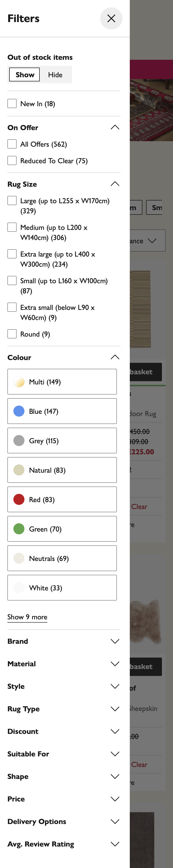Collapse the Rug Size section
The height and width of the screenshot is (868, 173).
click(x=115, y=184)
